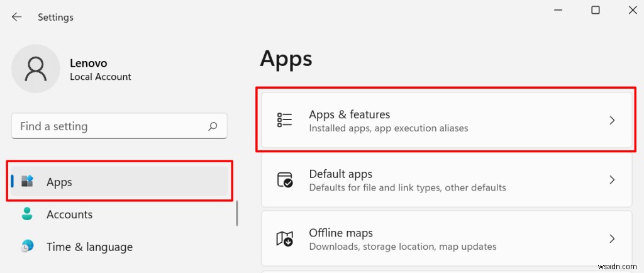
Task: Click the Default apps icon
Action: [x=285, y=180]
